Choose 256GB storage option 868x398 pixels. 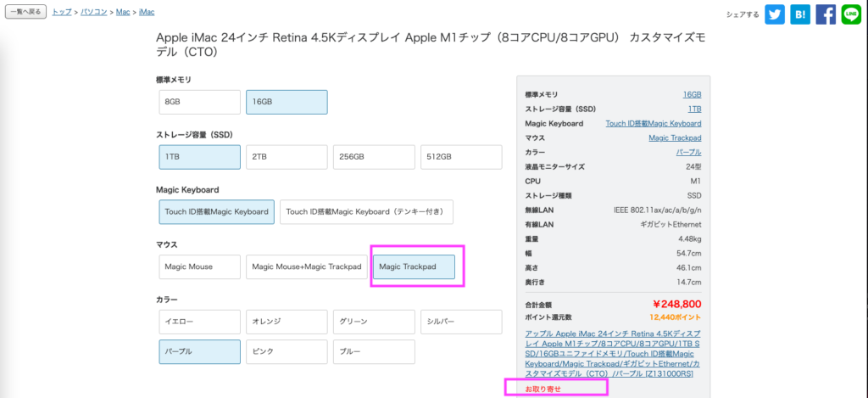click(374, 157)
